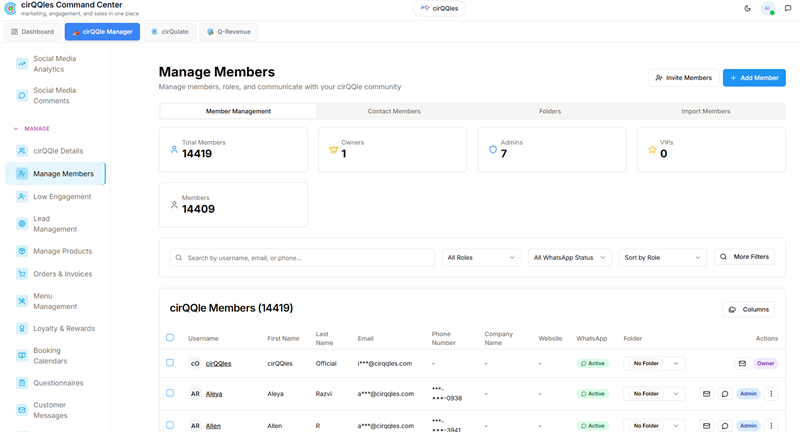Switch to the Contact Members tab

(x=394, y=111)
